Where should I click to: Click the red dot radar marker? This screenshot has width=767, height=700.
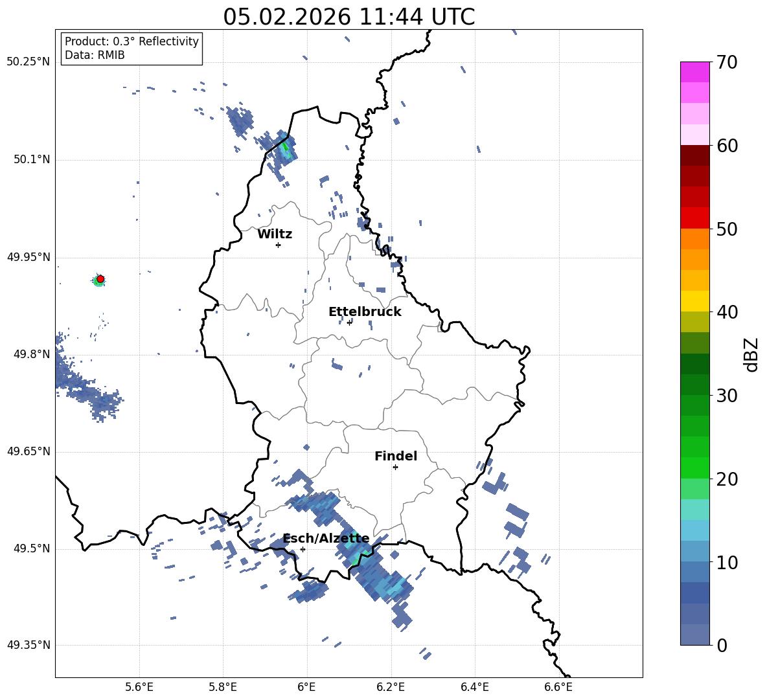tap(100, 279)
